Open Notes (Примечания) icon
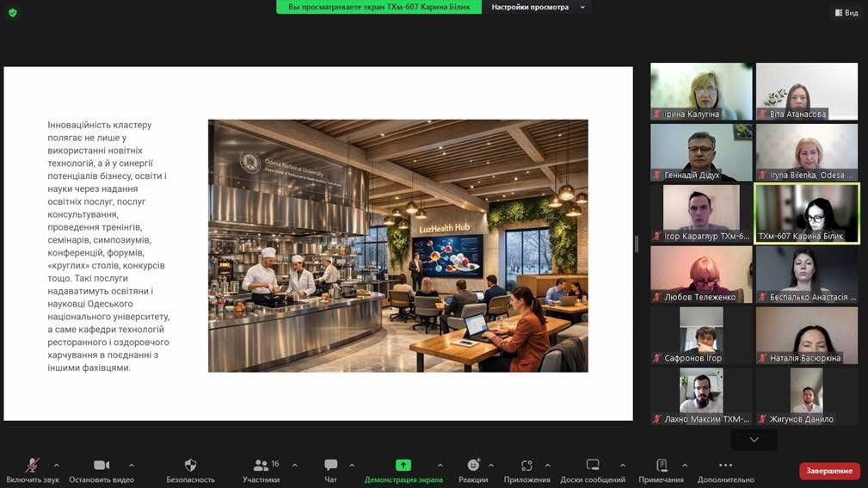The height and width of the screenshot is (488, 868). 661,466
